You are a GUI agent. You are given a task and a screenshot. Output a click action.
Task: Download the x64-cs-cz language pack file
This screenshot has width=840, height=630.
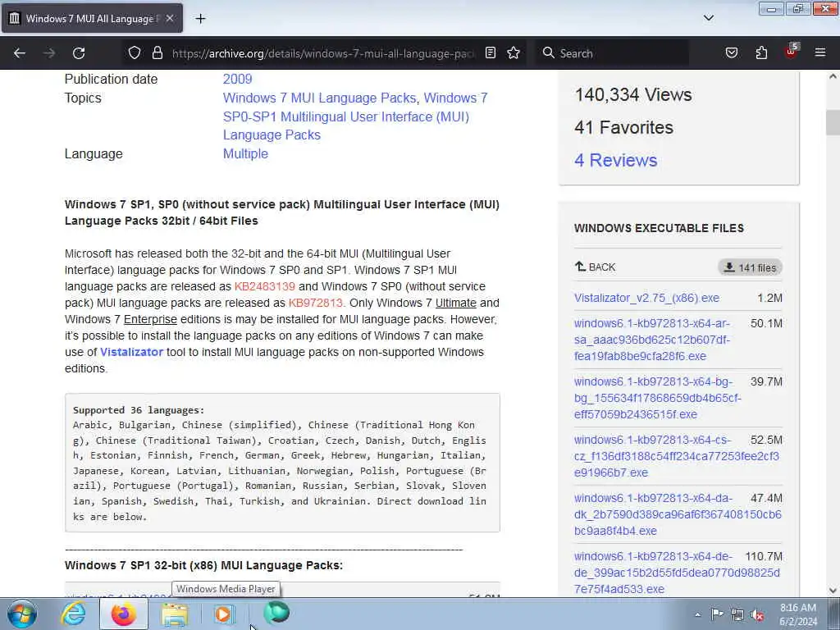coord(677,456)
